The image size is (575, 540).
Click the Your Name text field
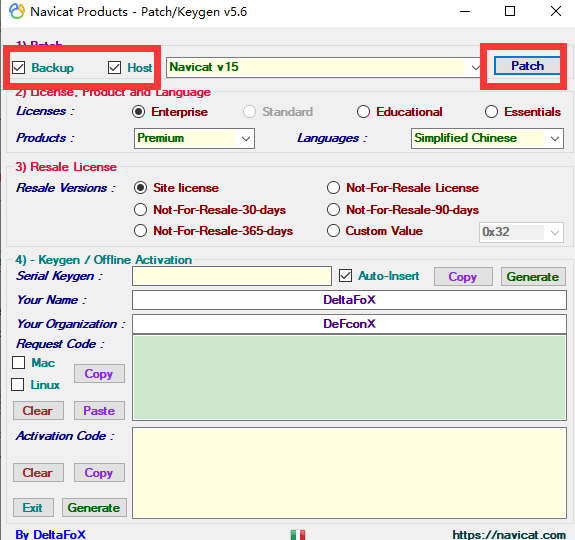coord(349,300)
